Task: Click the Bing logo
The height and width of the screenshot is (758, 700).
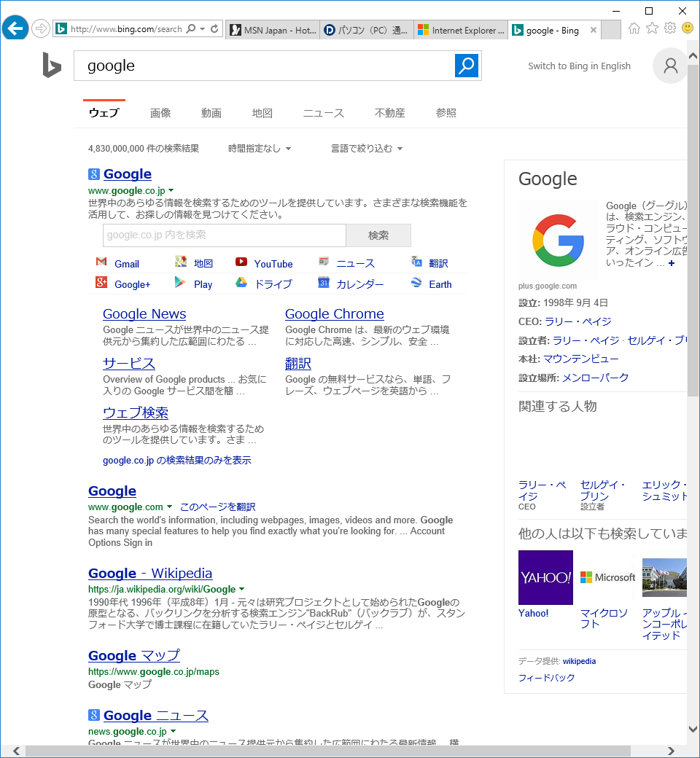Action: pos(52,66)
